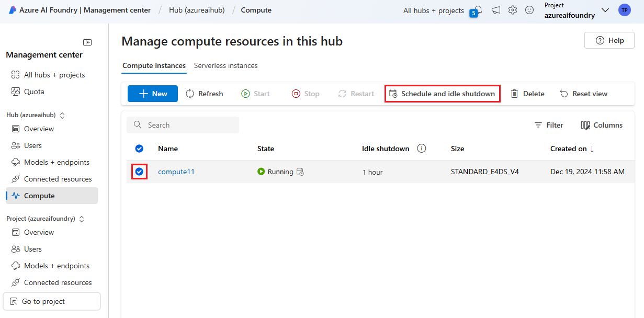Screen dimensions: 644x318
Task: Open Project Models + endpoints in sidebar
Action: click(x=51, y=266)
